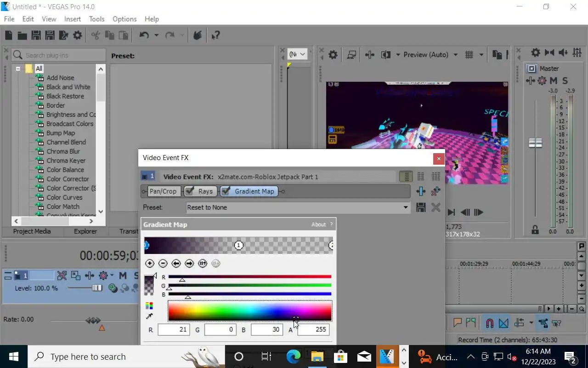Select the previous gradient control point
Screen dimensions: 588x368
[176, 264]
